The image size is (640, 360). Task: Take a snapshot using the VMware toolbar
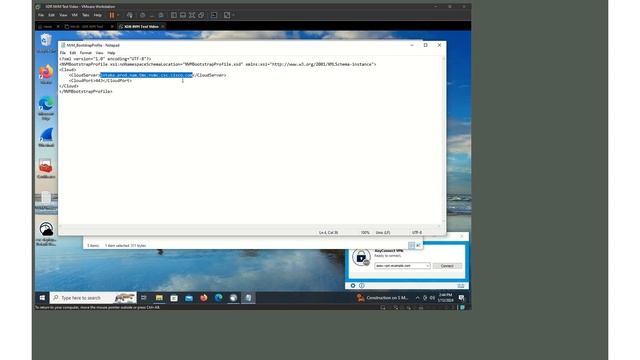142,15
